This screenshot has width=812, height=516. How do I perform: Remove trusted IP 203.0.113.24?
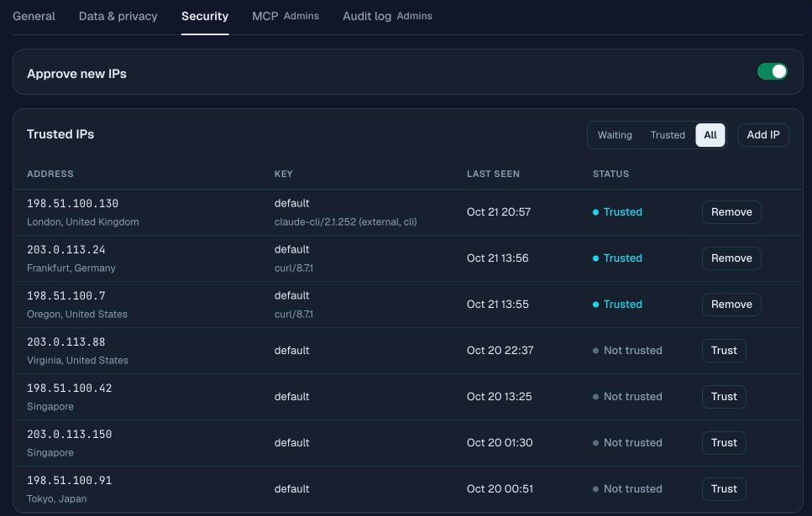731,258
